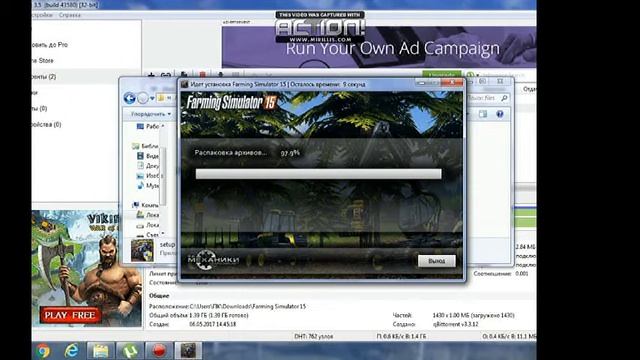Click the qBittorrent v3.3.12 created-by value
This screenshot has height=360, width=640.
(455, 324)
